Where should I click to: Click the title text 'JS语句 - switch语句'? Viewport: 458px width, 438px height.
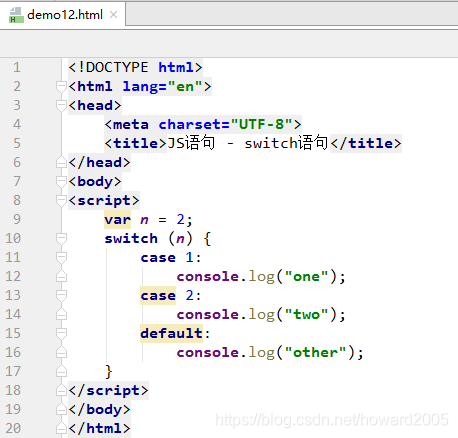[248, 143]
